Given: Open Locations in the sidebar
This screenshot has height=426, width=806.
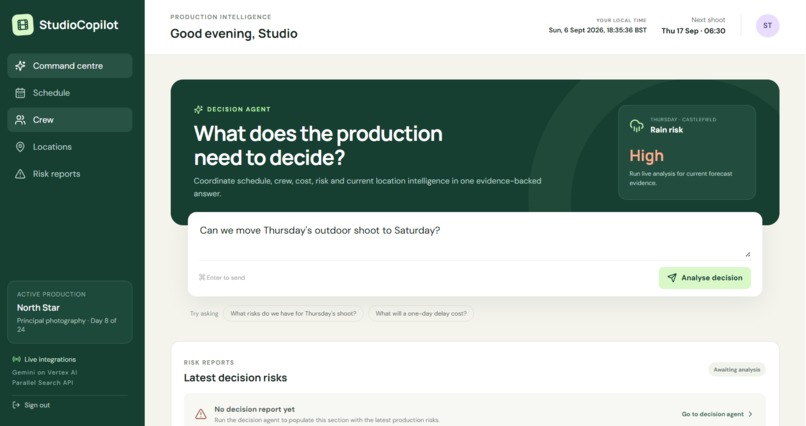Looking at the screenshot, I should (70, 147).
